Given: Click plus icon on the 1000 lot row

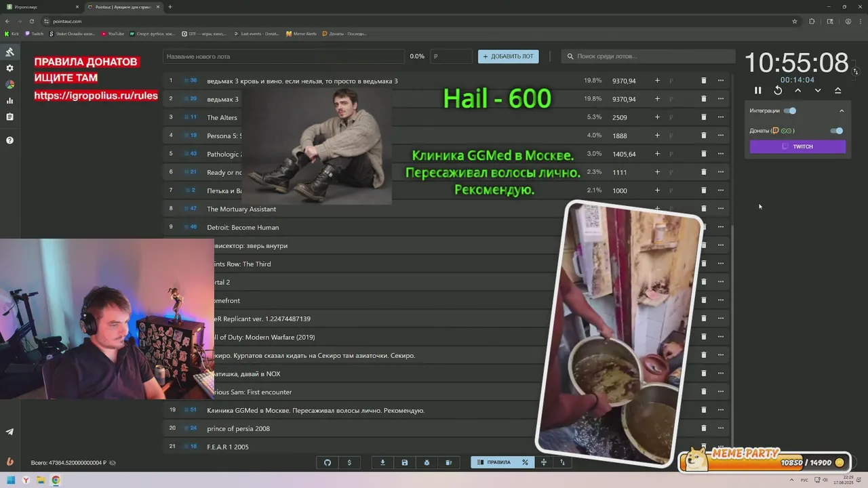Looking at the screenshot, I should point(657,190).
